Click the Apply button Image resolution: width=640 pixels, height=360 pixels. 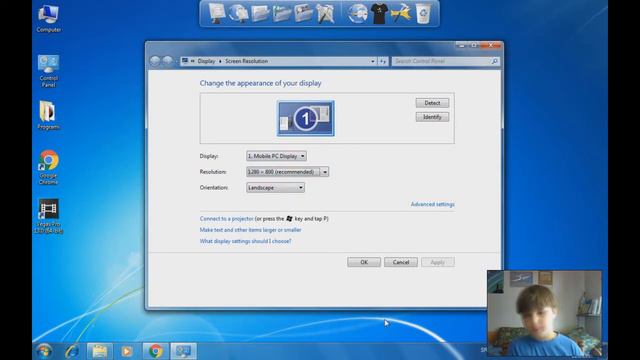click(x=438, y=262)
